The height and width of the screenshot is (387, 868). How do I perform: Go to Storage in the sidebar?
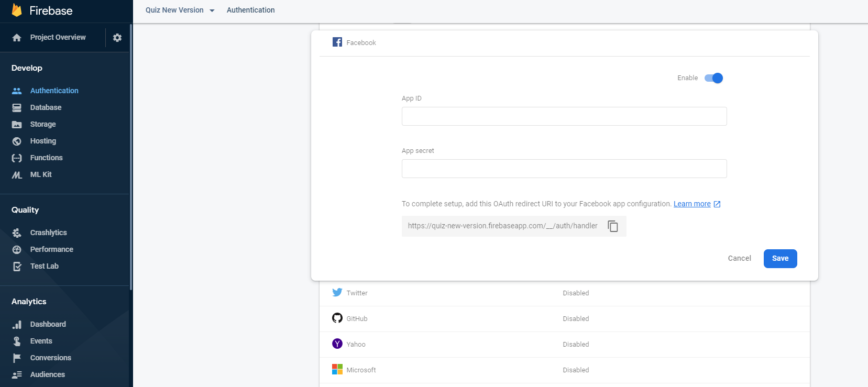point(43,124)
